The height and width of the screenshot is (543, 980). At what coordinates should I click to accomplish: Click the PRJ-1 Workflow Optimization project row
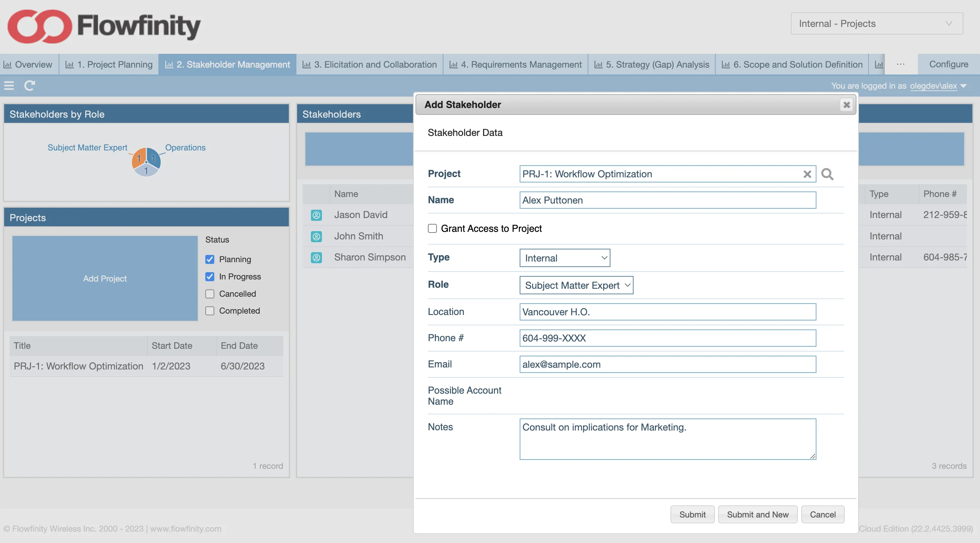(x=79, y=366)
